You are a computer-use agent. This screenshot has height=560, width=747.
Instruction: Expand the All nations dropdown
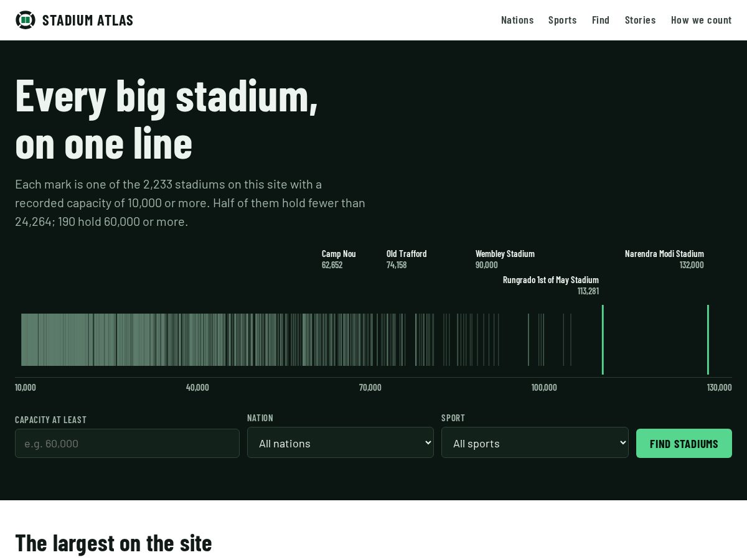coord(341,442)
